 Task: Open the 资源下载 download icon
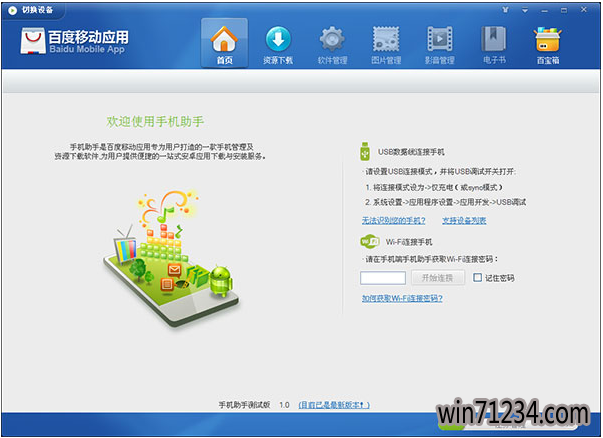278,43
